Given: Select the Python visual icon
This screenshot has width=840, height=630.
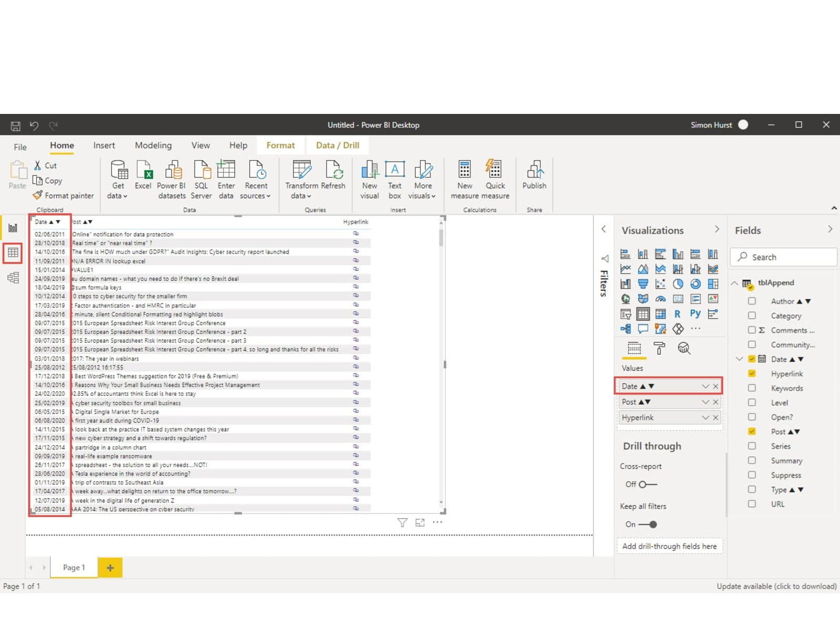Looking at the screenshot, I should coord(695,314).
